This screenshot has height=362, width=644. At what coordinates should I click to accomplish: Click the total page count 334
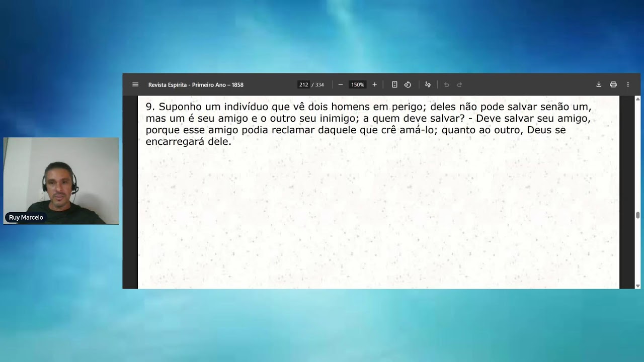coord(319,84)
